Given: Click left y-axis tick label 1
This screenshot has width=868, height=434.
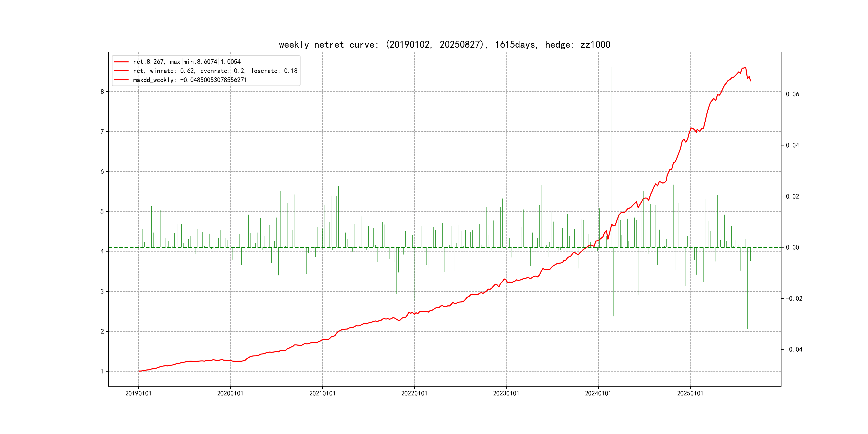Looking at the screenshot, I should (102, 371).
